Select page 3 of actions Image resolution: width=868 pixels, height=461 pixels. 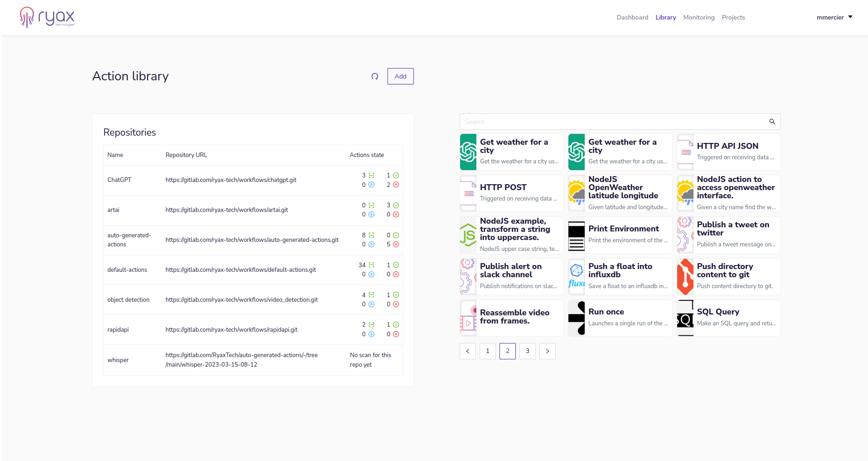coord(528,351)
